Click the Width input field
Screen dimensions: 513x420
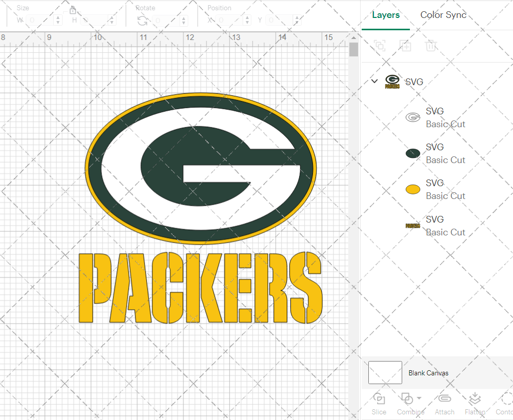pos(40,21)
